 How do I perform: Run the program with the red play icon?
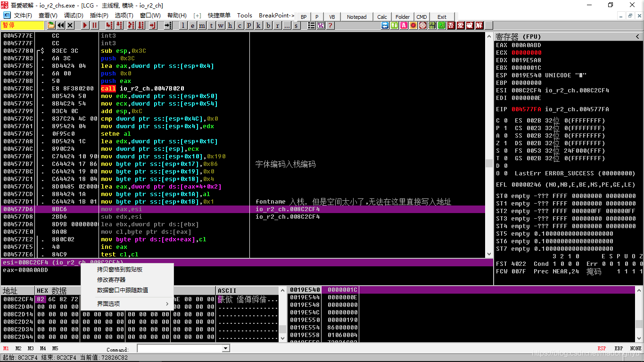point(85,25)
